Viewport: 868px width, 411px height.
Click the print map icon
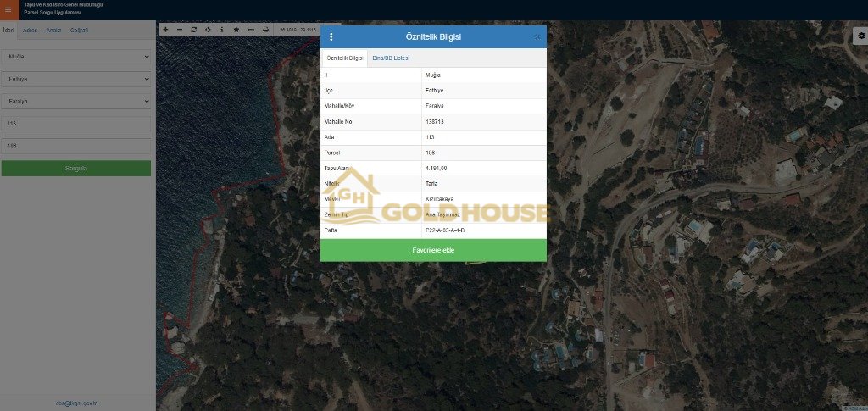tap(265, 30)
